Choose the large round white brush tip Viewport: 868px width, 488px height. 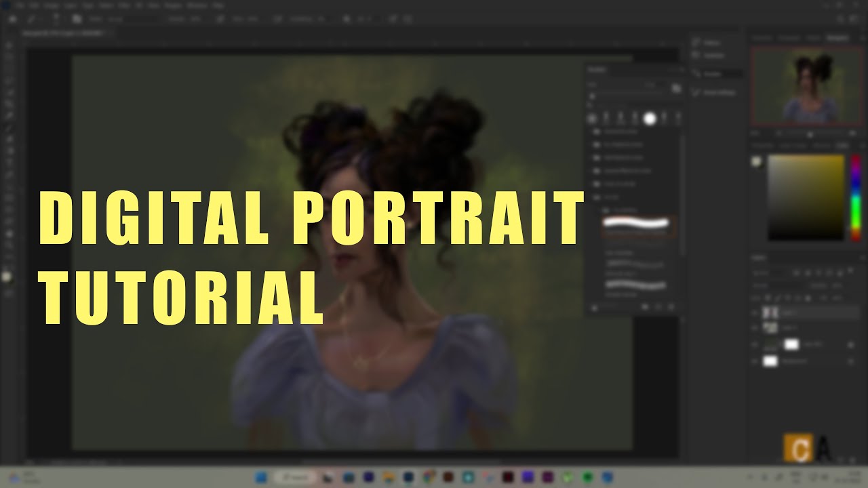[650, 119]
